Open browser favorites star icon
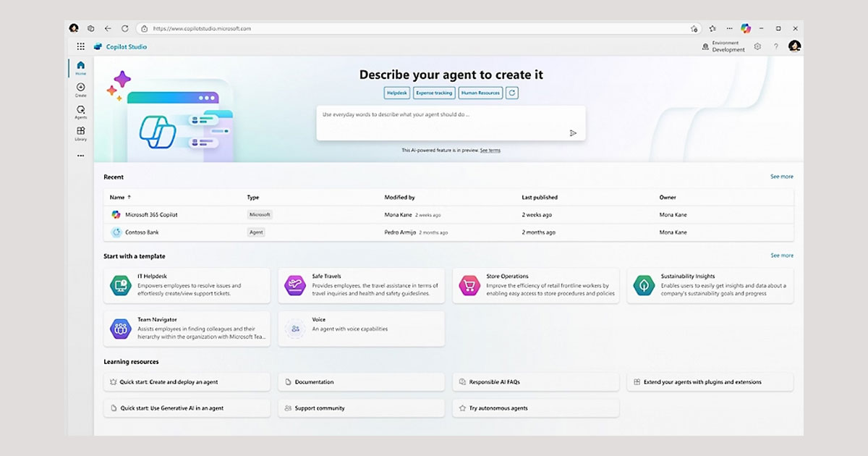This screenshot has width=868, height=456. tap(712, 28)
